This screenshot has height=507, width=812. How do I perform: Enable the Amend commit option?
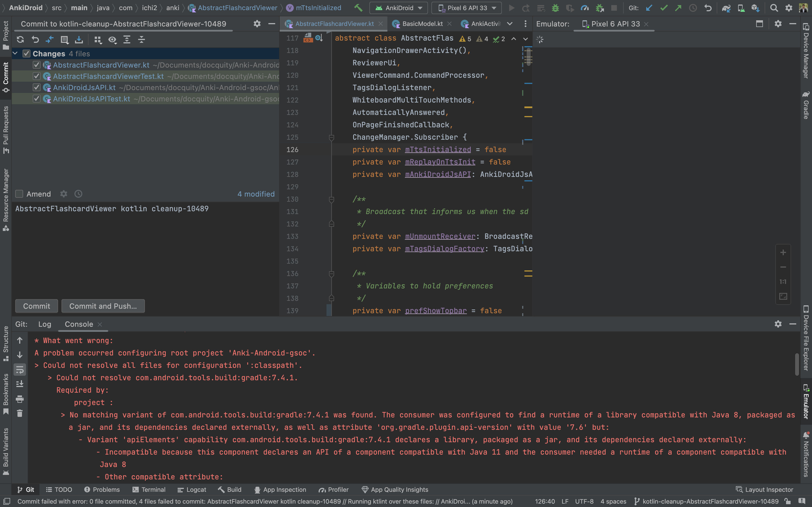tap(19, 194)
